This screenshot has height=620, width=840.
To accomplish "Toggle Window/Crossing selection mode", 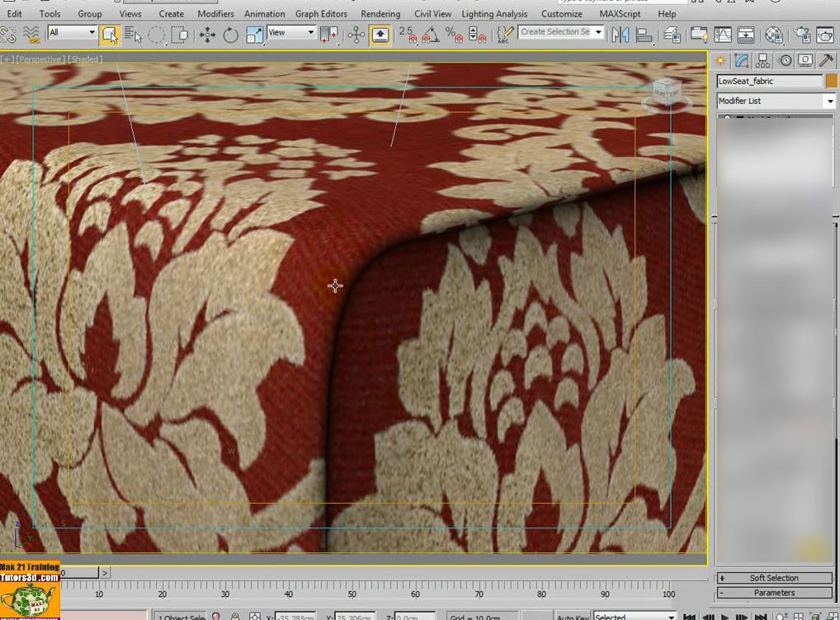I will pyautogui.click(x=179, y=35).
